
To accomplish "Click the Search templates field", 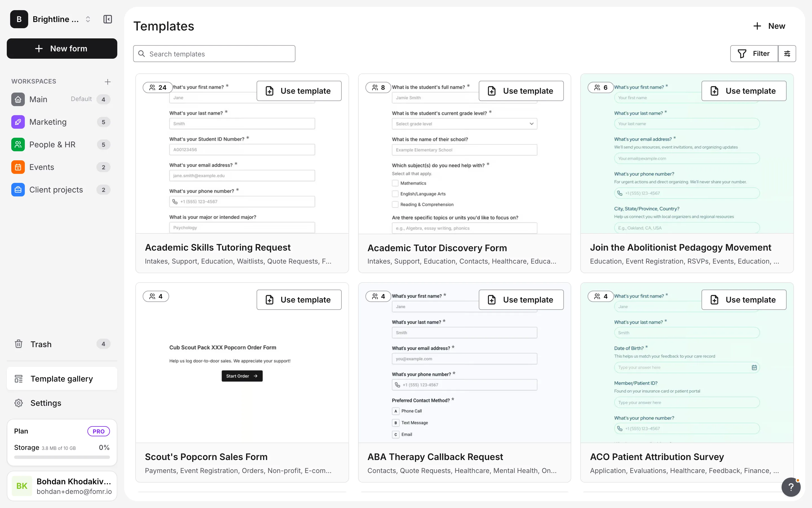I will tap(214, 54).
